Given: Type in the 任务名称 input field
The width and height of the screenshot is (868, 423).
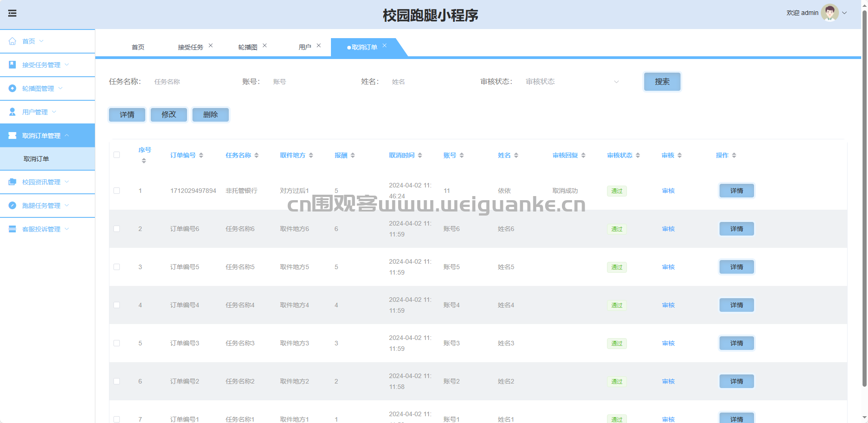Looking at the screenshot, I should point(191,82).
